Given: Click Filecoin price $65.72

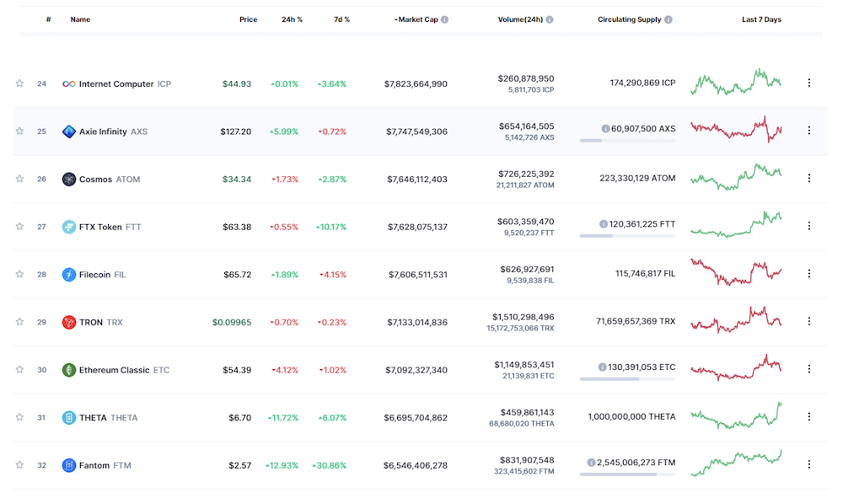Looking at the screenshot, I should 238,275.
